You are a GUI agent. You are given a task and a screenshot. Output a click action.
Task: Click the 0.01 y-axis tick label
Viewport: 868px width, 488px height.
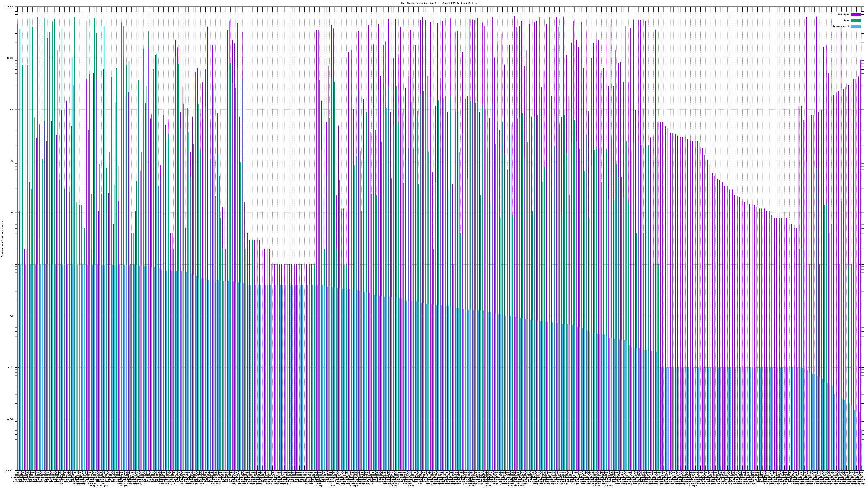[x=11, y=367]
